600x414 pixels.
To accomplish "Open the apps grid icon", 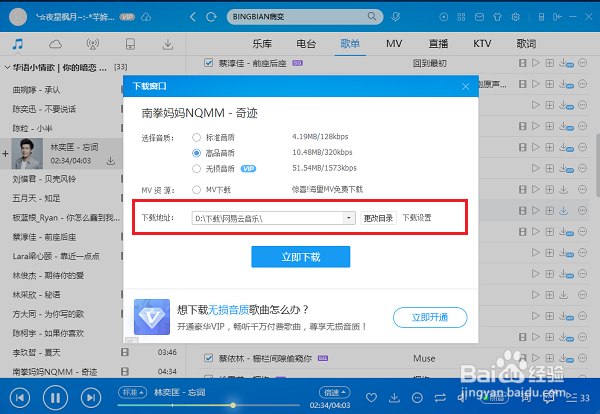I will [x=461, y=17].
